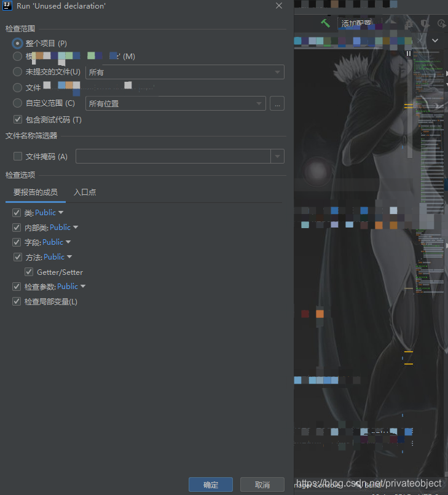The image size is (448, 495).
Task: Open the 所有位置 custom scope dropdown
Action: coord(176,103)
